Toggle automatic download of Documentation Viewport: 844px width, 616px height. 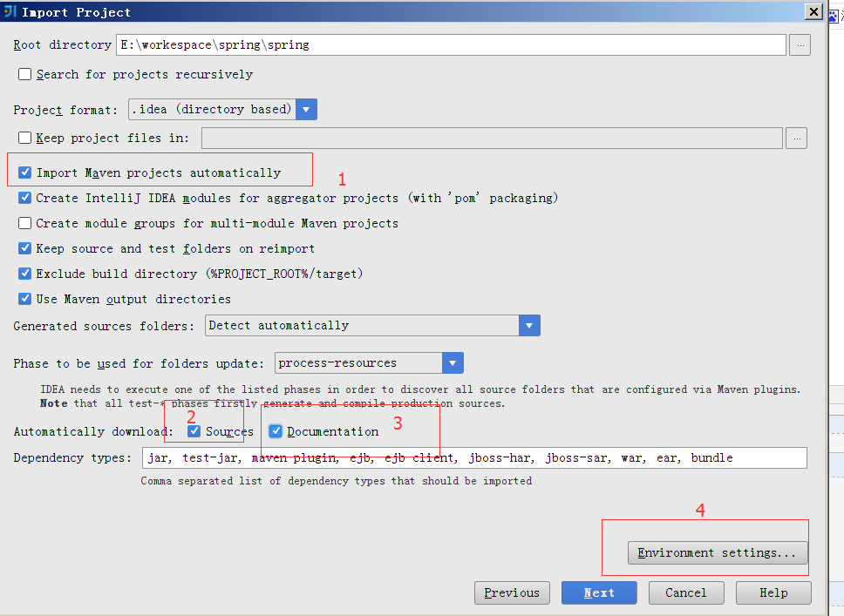pyautogui.click(x=276, y=431)
